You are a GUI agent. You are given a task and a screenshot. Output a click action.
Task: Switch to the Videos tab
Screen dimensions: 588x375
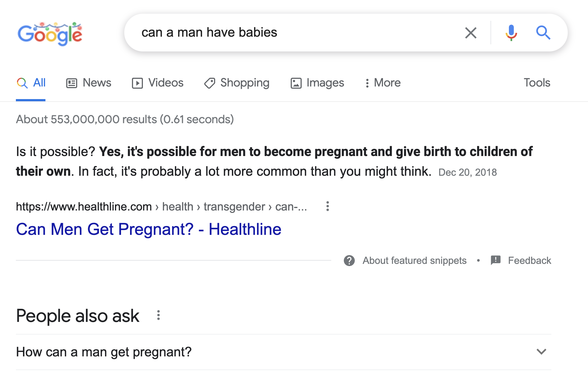pos(158,83)
